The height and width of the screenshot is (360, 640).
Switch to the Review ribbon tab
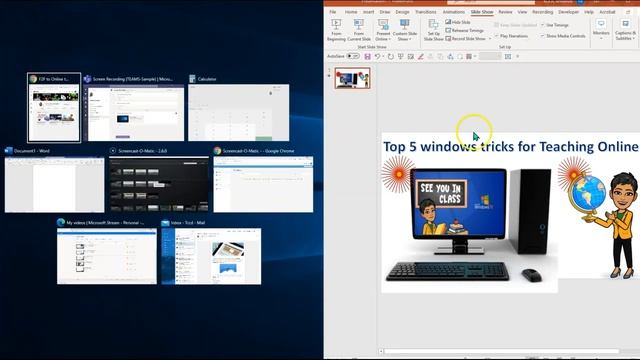coord(505,12)
